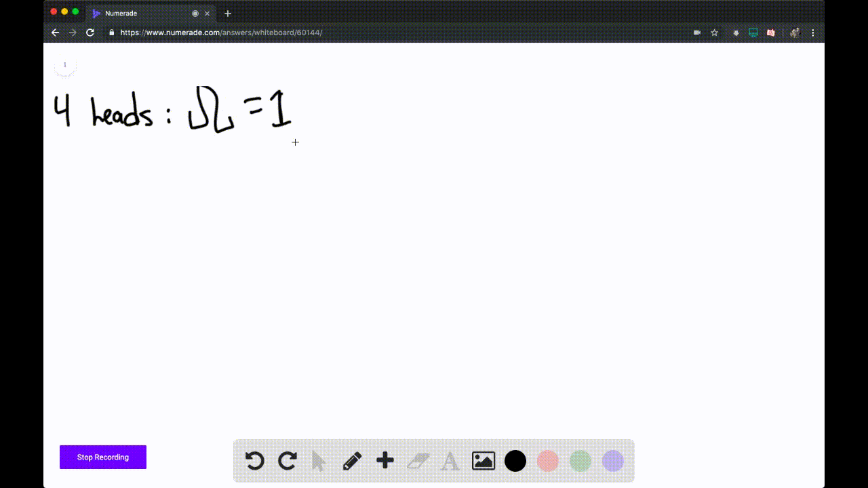
Task: Open the Chrome profile avatar
Action: tap(795, 33)
